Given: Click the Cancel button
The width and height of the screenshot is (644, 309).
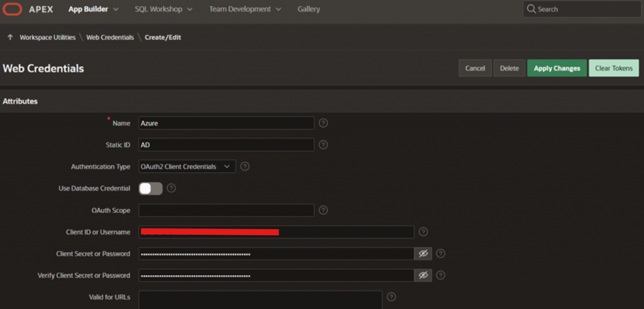Looking at the screenshot, I should click(475, 68).
